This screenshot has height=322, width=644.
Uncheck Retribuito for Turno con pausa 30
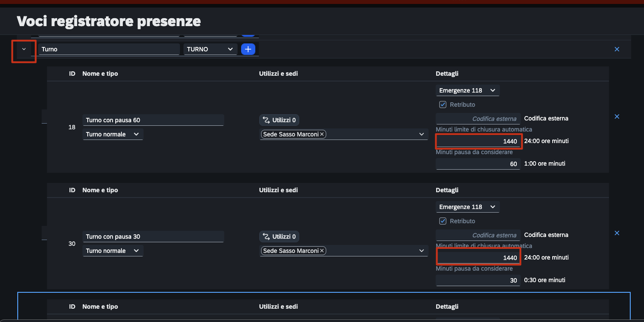pos(442,221)
